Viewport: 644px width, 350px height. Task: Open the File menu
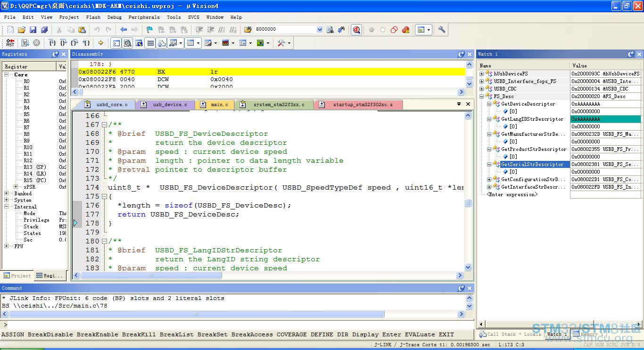9,17
